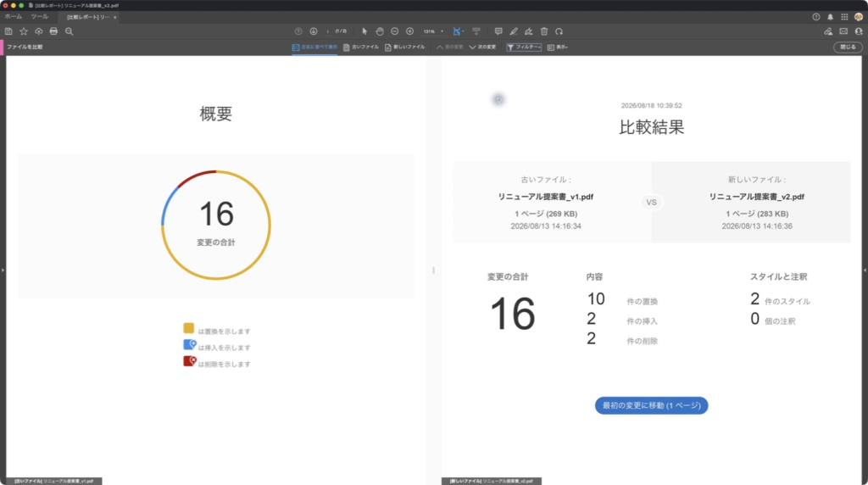Zoom in with the plus circle
The image size is (868, 485).
pyautogui.click(x=409, y=31)
